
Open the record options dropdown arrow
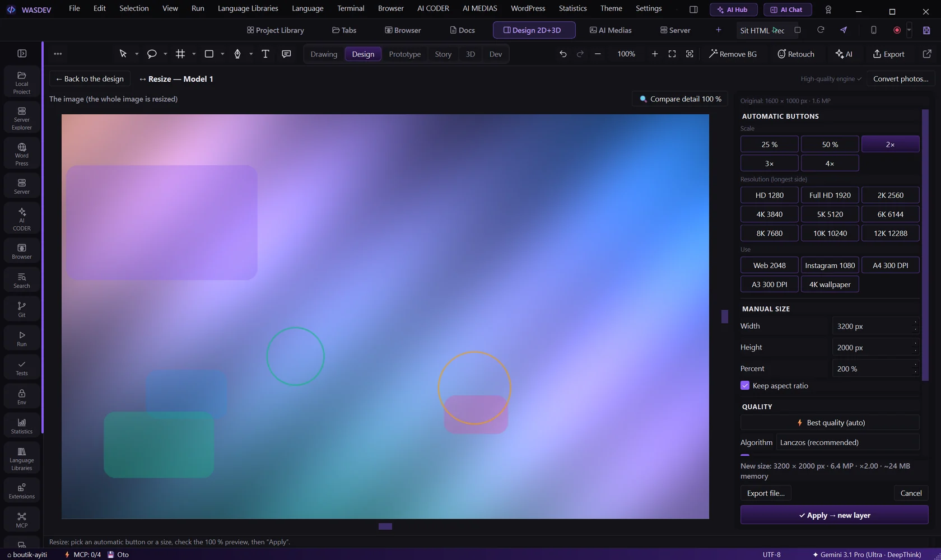point(909,30)
